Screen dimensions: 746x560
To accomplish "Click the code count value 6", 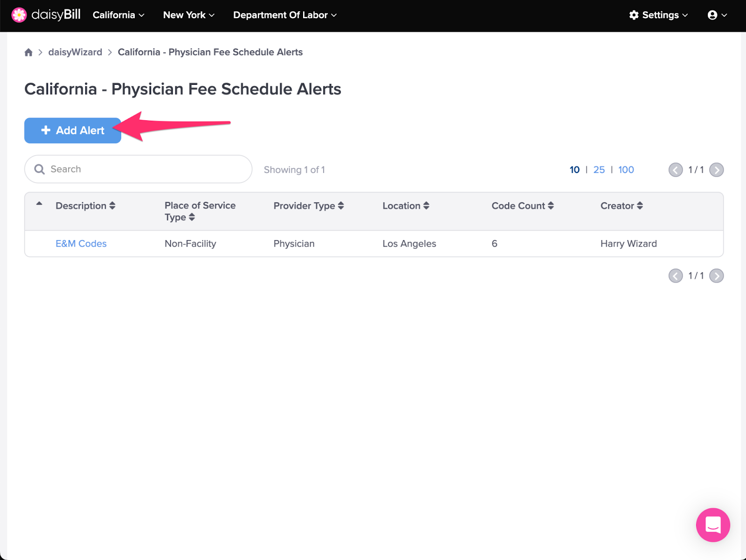I will pos(495,244).
